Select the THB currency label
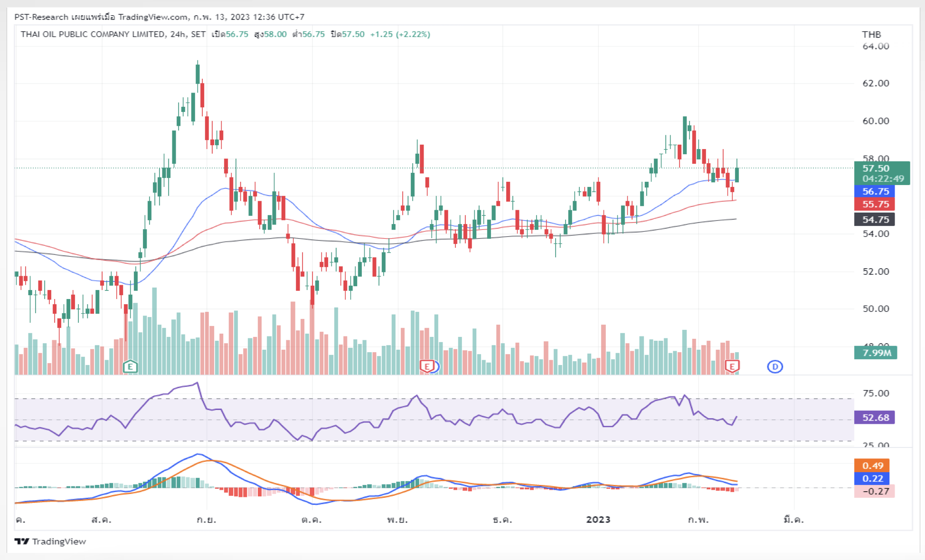925x560 pixels. (x=871, y=34)
